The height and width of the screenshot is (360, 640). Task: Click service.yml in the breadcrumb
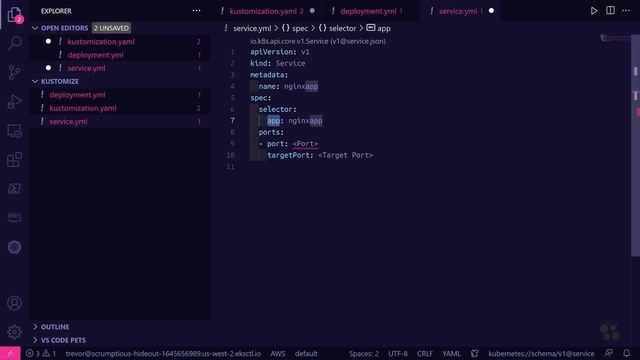tap(252, 28)
